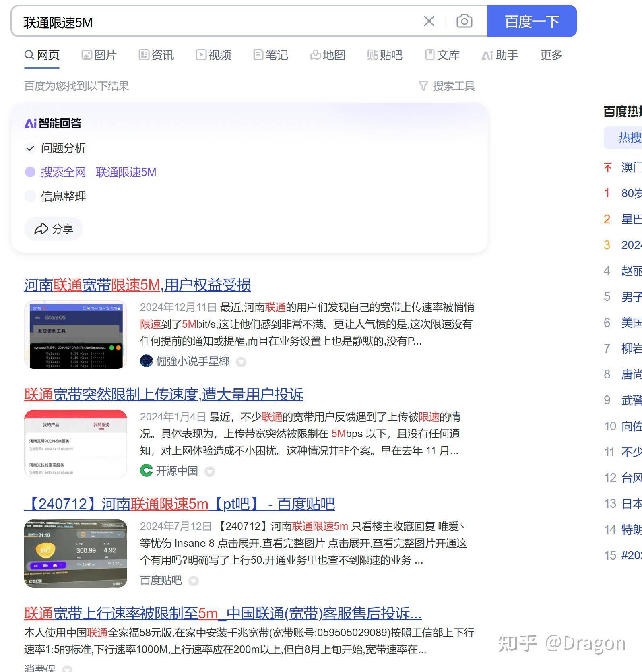Open the 河南宽带PCDN-5M服务 thumbnail

pos(76,444)
